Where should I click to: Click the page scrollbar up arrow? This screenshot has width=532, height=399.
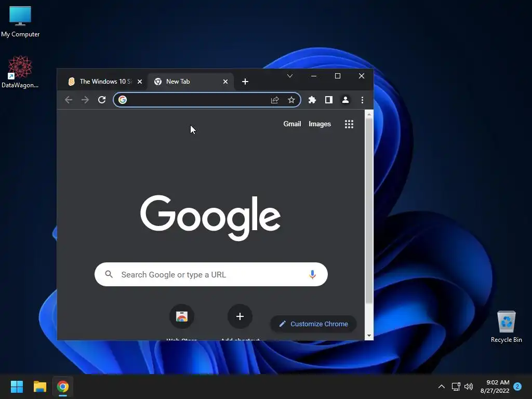369,114
